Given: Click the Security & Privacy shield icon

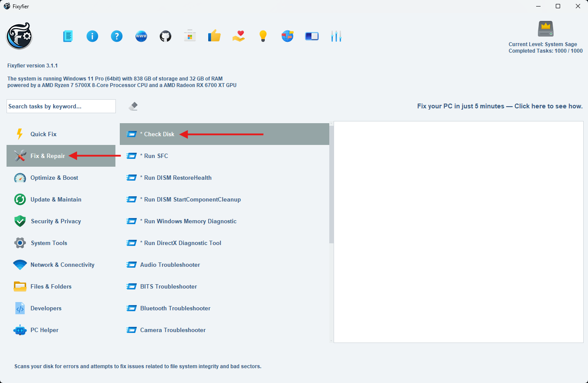Looking at the screenshot, I should point(20,221).
